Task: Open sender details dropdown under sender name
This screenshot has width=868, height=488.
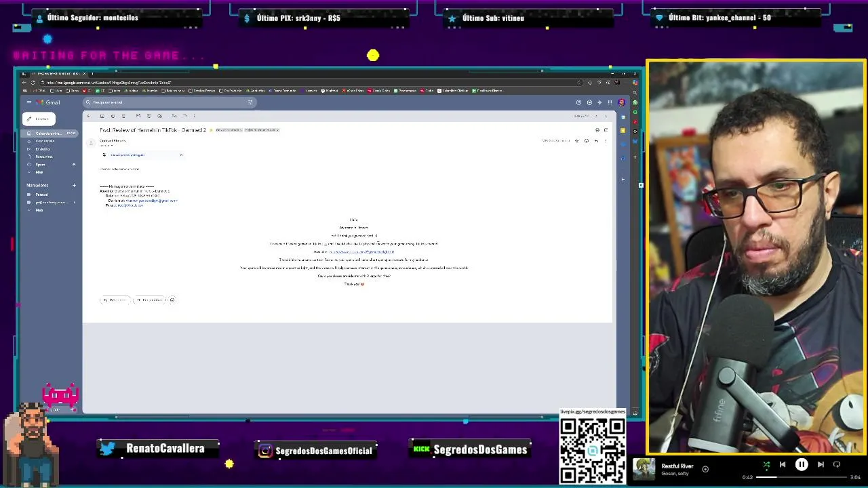Action: pos(111,145)
